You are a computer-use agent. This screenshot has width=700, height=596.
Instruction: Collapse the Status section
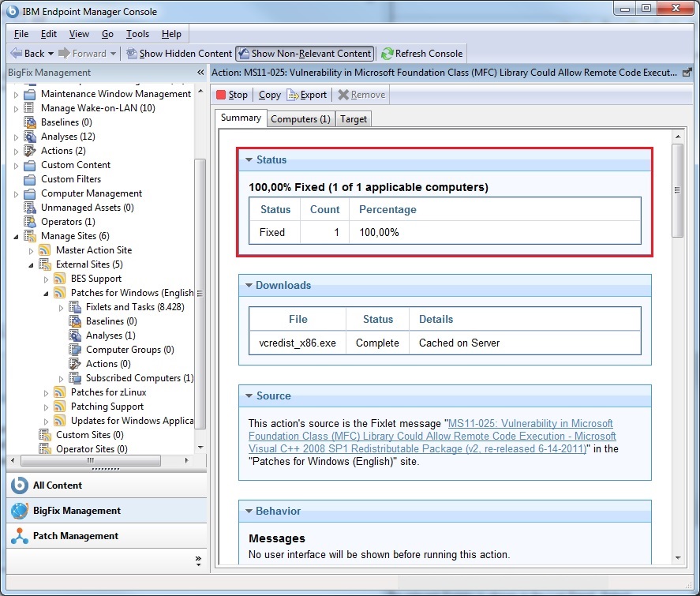coord(249,159)
